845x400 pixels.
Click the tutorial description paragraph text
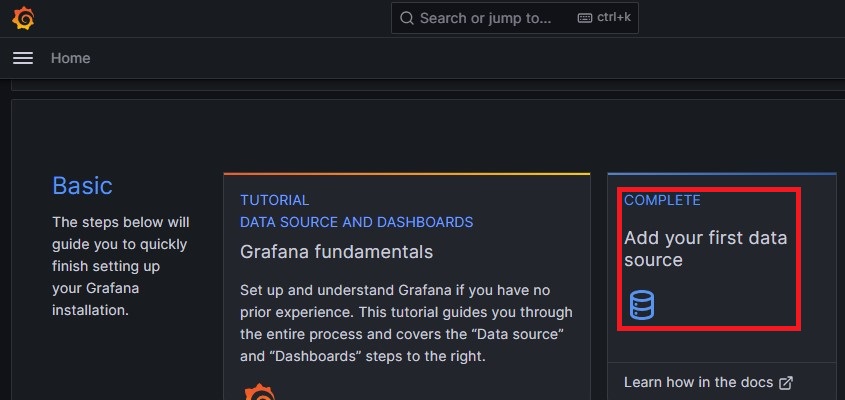tap(406, 323)
